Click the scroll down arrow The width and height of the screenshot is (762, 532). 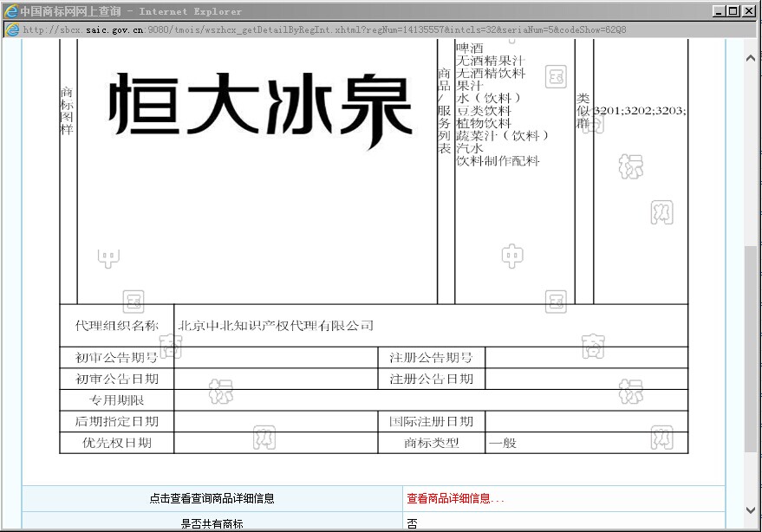[751, 510]
